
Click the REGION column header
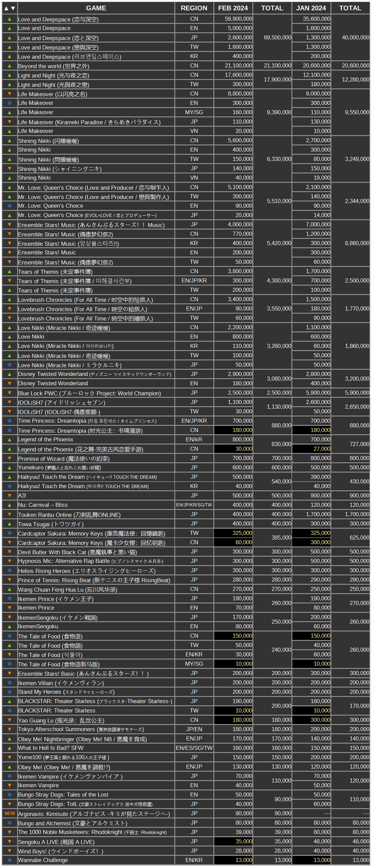click(x=194, y=8)
